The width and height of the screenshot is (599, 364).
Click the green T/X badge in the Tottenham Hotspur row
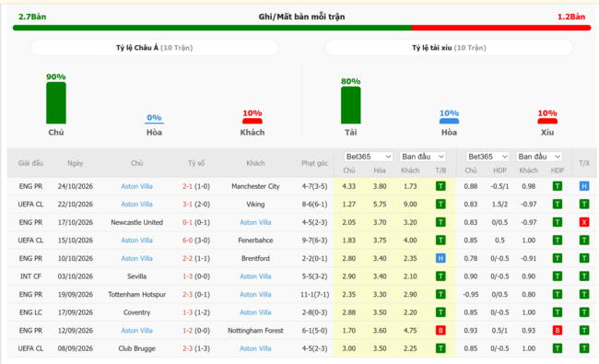(x=583, y=294)
